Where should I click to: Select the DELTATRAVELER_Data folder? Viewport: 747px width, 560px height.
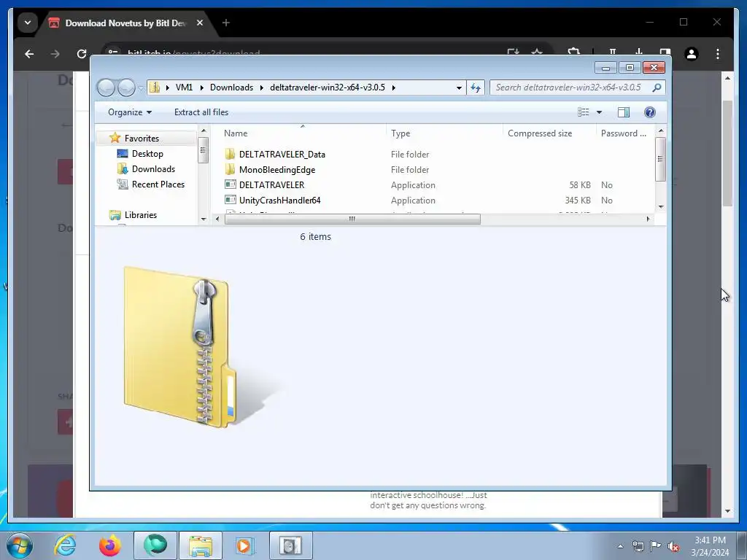(x=282, y=155)
